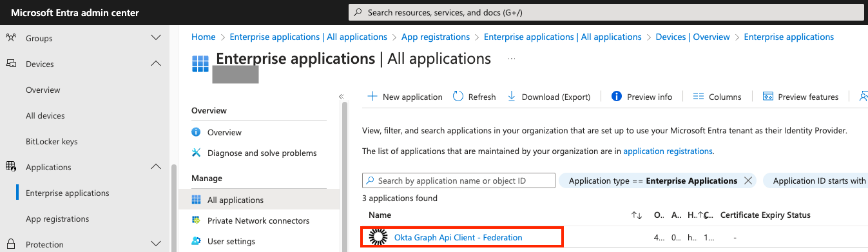868x252 pixels.
Task: Click the Preview features icon
Action: click(x=767, y=97)
